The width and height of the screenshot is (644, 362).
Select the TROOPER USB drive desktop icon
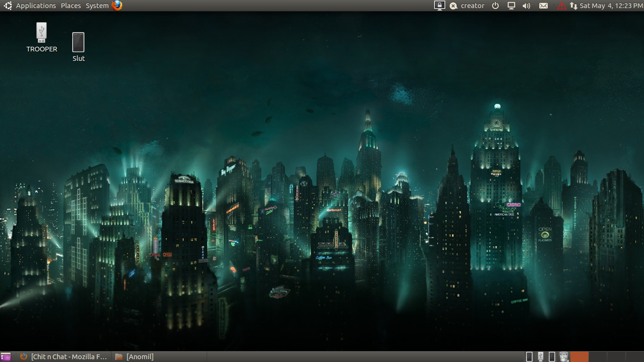[42, 37]
